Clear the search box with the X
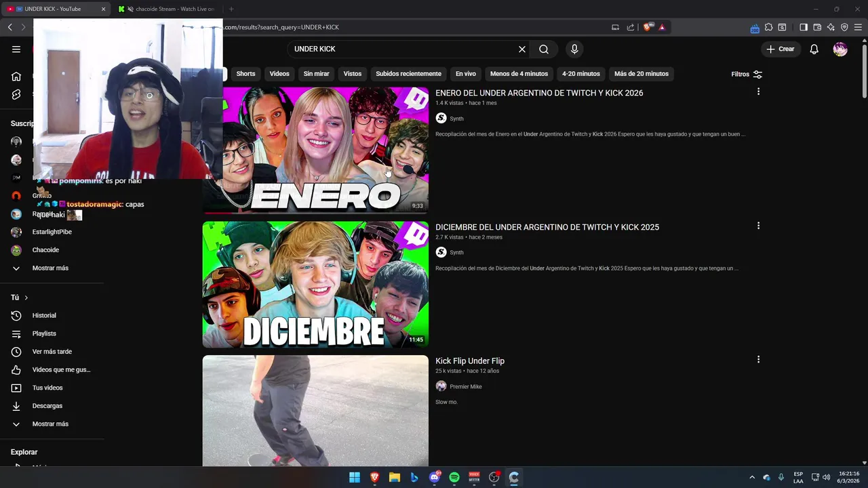868x488 pixels. coord(522,49)
